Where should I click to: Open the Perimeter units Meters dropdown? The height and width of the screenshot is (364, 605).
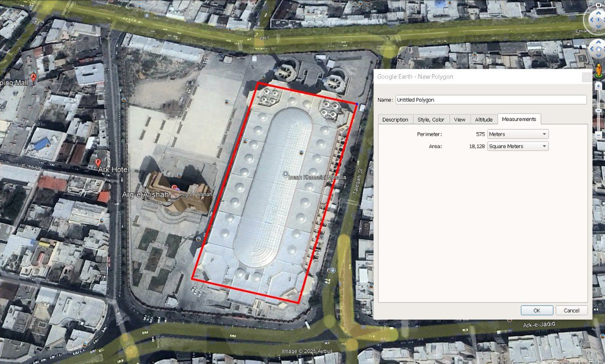point(518,134)
